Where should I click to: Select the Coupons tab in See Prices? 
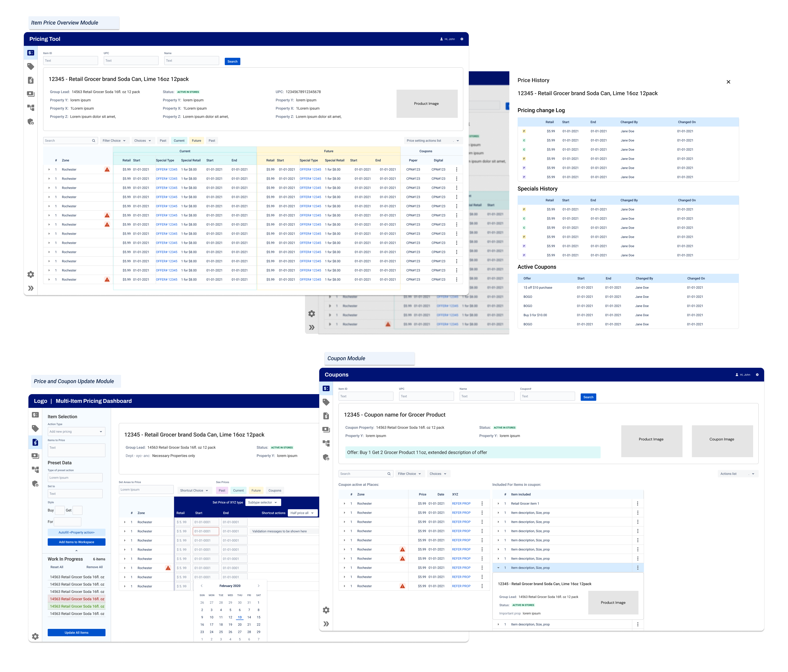tap(275, 491)
